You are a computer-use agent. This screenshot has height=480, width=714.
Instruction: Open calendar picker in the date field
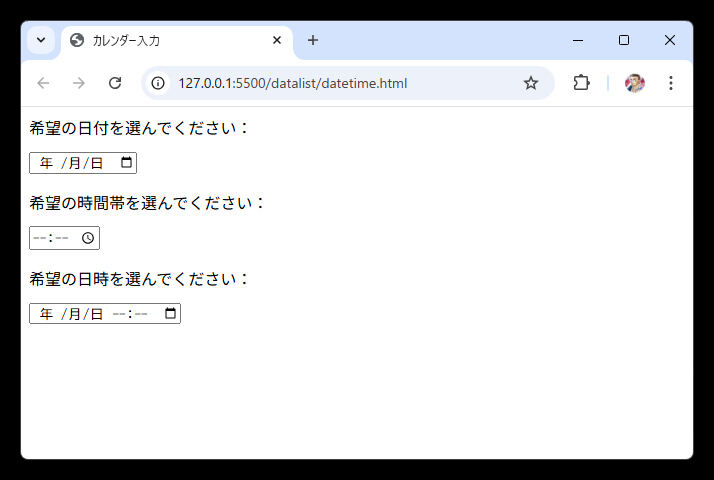click(126, 163)
